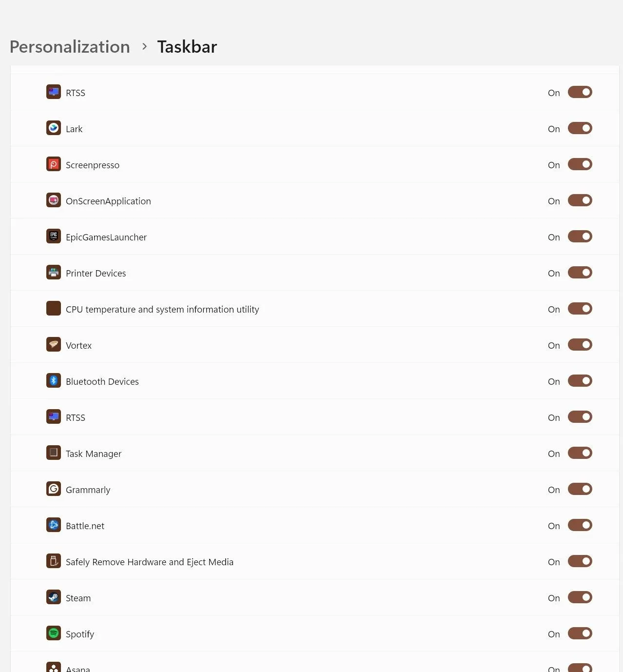Disable Safely Remove Hardware toggle
Image resolution: width=623 pixels, height=672 pixels.
[580, 561]
